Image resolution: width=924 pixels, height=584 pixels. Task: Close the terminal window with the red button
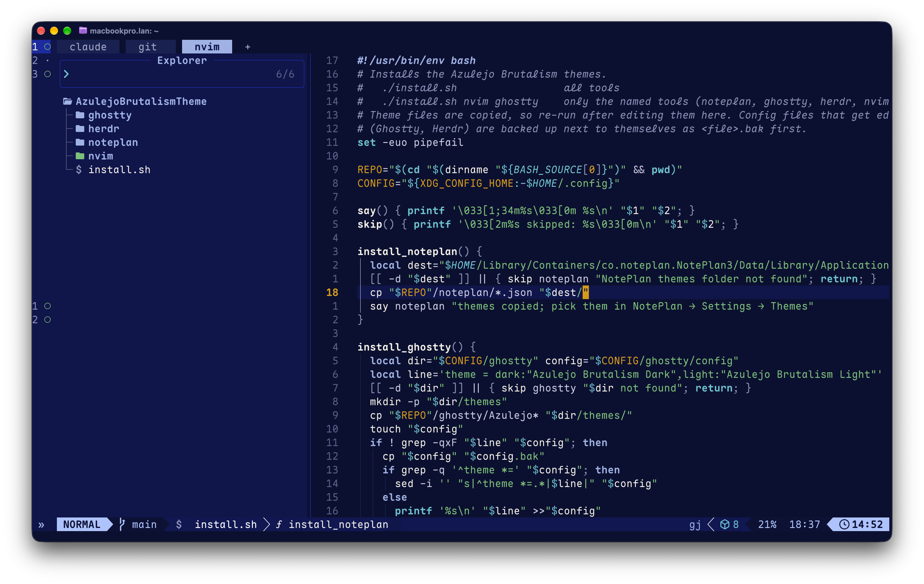[41, 31]
